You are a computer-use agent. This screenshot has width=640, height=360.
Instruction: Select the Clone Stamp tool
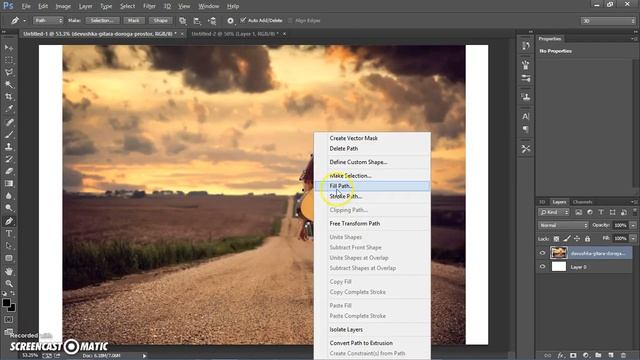tap(9, 147)
